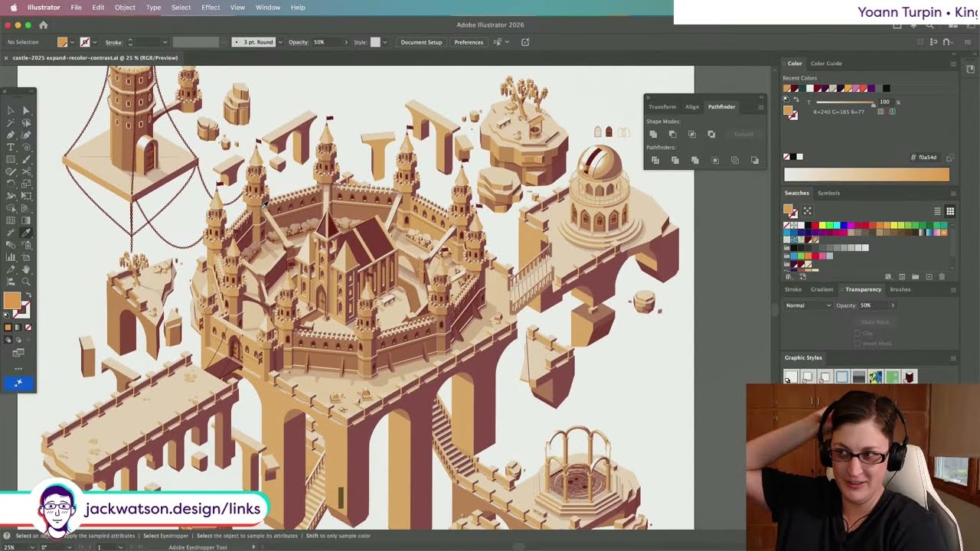Click the purple recent color swatch
This screenshot has width=980, height=551.
click(871, 88)
